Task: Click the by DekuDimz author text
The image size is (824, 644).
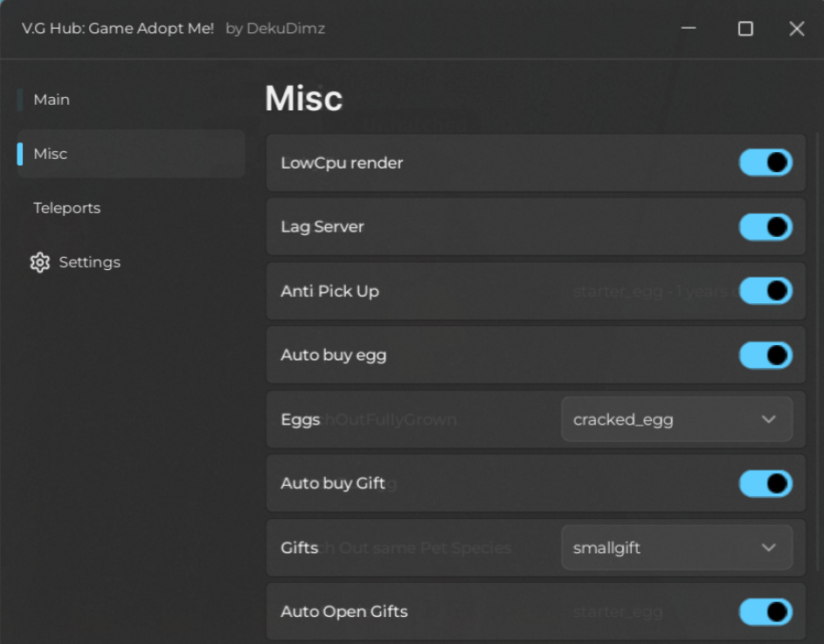Action: [x=275, y=28]
